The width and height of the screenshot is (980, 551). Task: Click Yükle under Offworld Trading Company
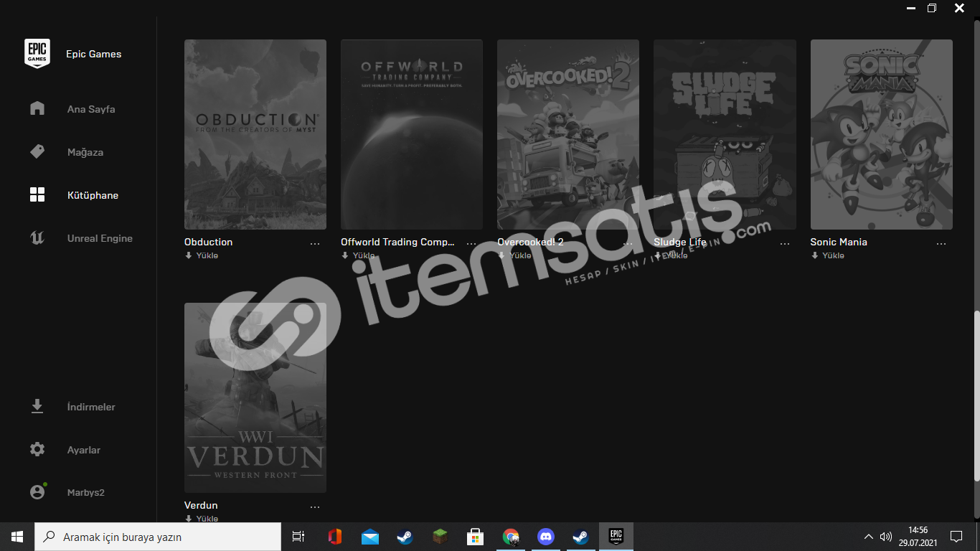point(358,255)
